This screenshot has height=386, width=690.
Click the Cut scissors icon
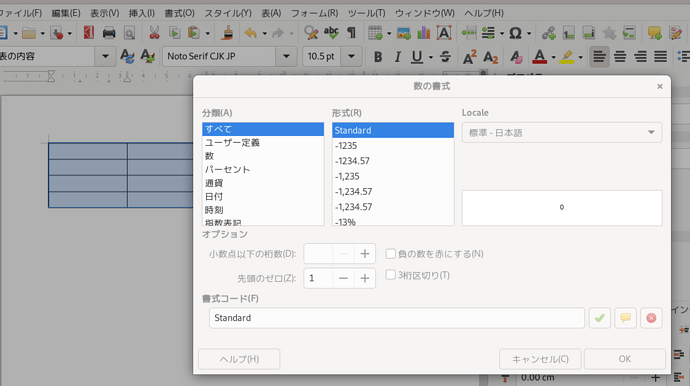pyautogui.click(x=154, y=33)
